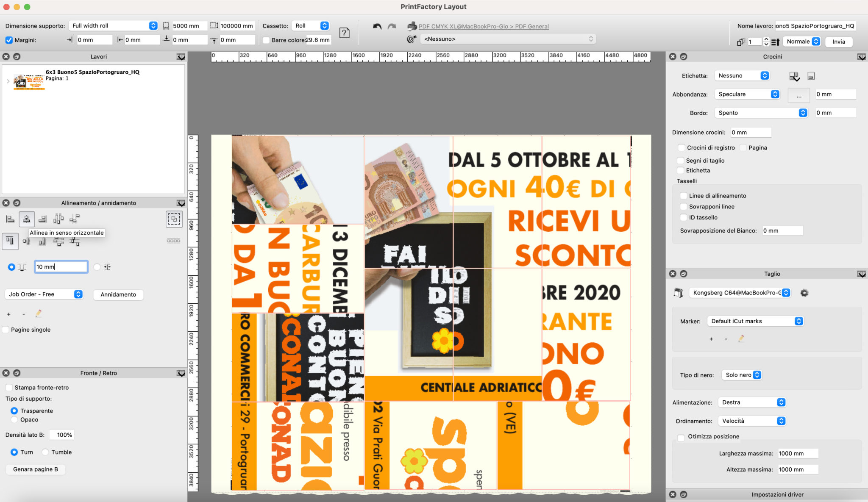Click the undo arrow icon
This screenshot has height=502, width=868.
pyautogui.click(x=376, y=26)
